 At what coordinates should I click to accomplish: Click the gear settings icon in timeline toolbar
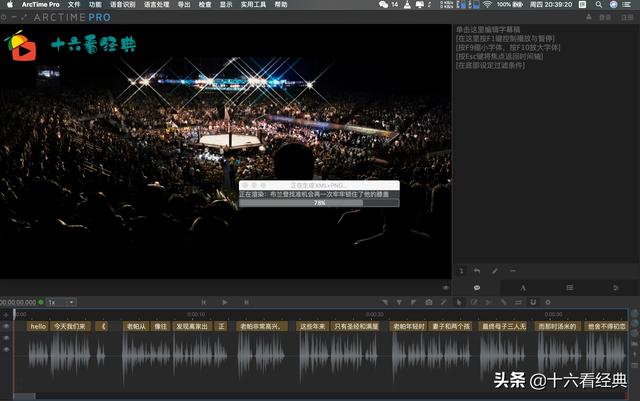point(548,302)
